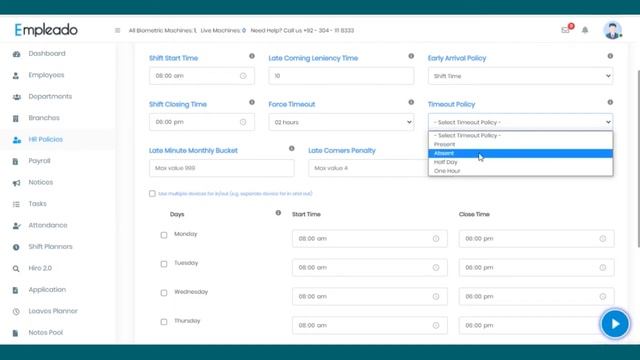Click the clock icon in Shift Closing Time field
Viewport: 640px width, 360px height.
(x=243, y=122)
